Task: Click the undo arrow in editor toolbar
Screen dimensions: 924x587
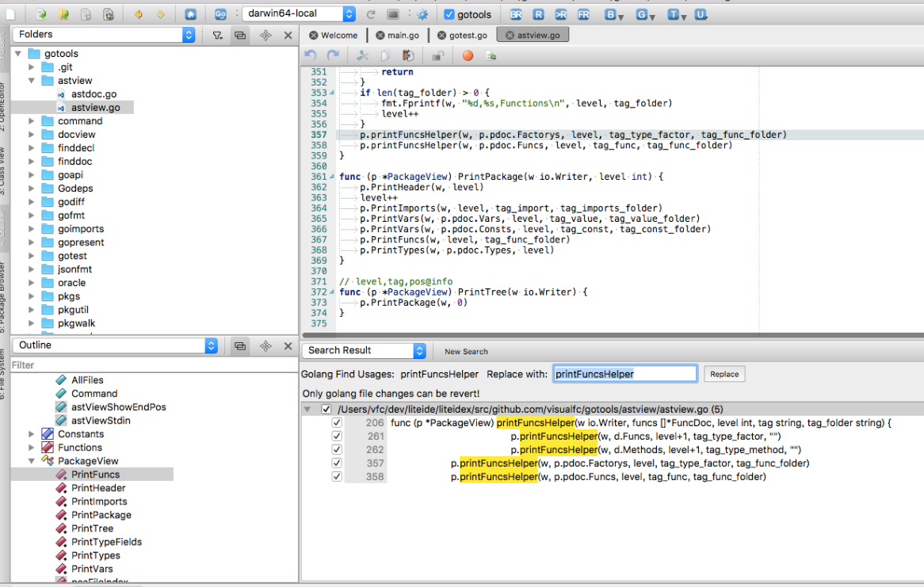Action: [x=311, y=55]
